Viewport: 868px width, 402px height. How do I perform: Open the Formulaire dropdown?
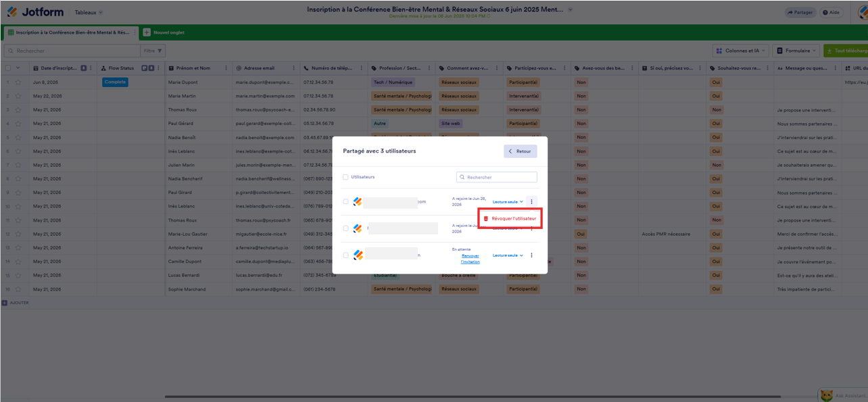(x=796, y=51)
